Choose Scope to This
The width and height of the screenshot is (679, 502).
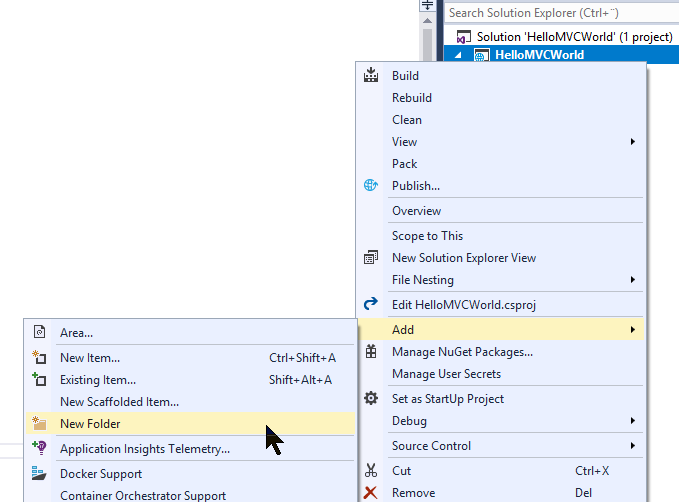coord(501,236)
